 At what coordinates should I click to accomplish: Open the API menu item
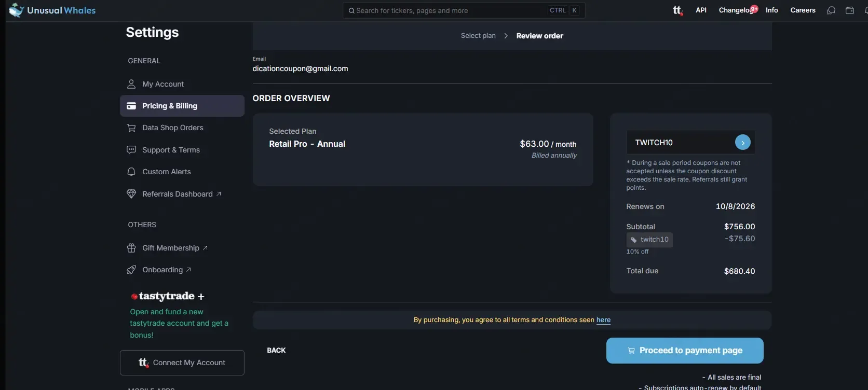(701, 10)
